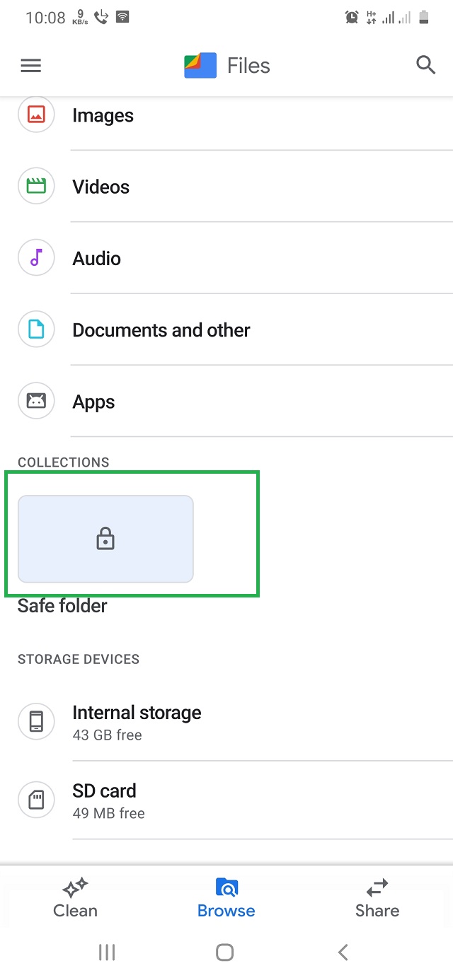Tap the Audio music note icon
The width and height of the screenshot is (453, 980).
point(36,258)
